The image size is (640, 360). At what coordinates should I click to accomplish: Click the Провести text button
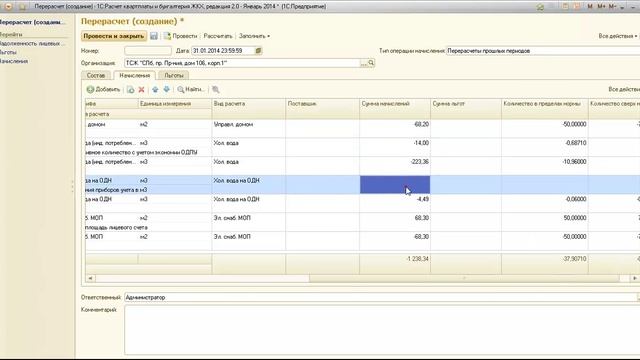(x=184, y=36)
